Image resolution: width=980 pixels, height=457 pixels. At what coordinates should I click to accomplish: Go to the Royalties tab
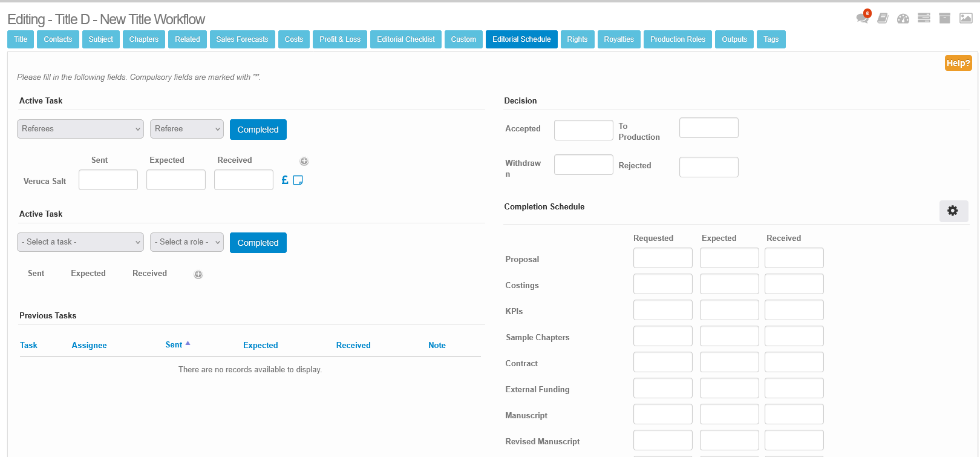tap(619, 39)
